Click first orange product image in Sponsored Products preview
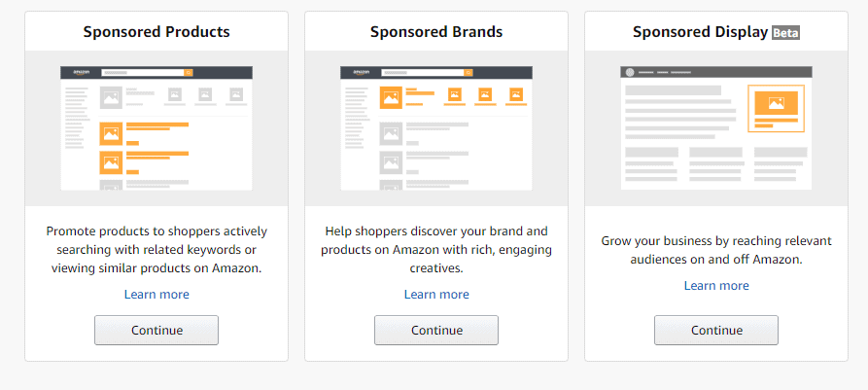This screenshot has width=868, height=390. click(111, 133)
